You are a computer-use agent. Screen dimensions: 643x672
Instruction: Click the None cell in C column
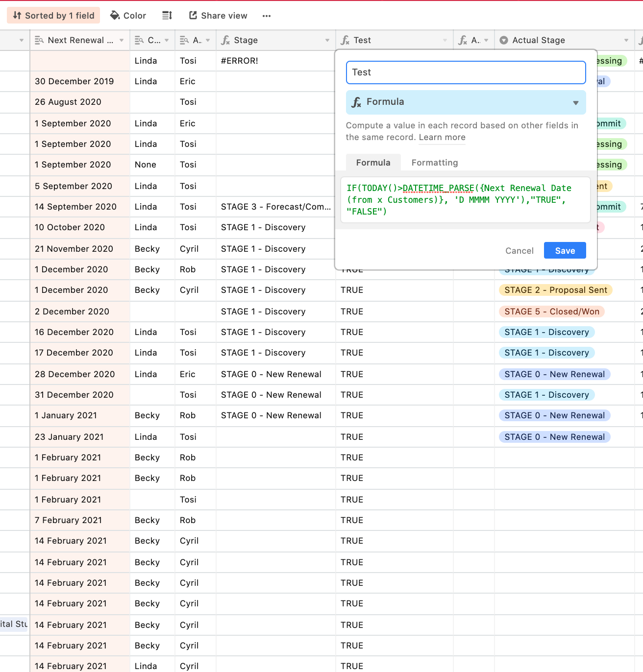pyautogui.click(x=152, y=165)
